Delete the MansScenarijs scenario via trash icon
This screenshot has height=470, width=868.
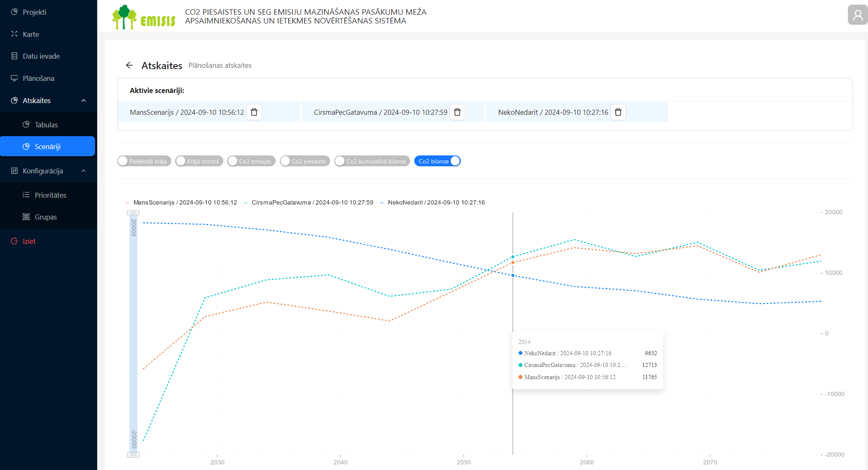[254, 112]
